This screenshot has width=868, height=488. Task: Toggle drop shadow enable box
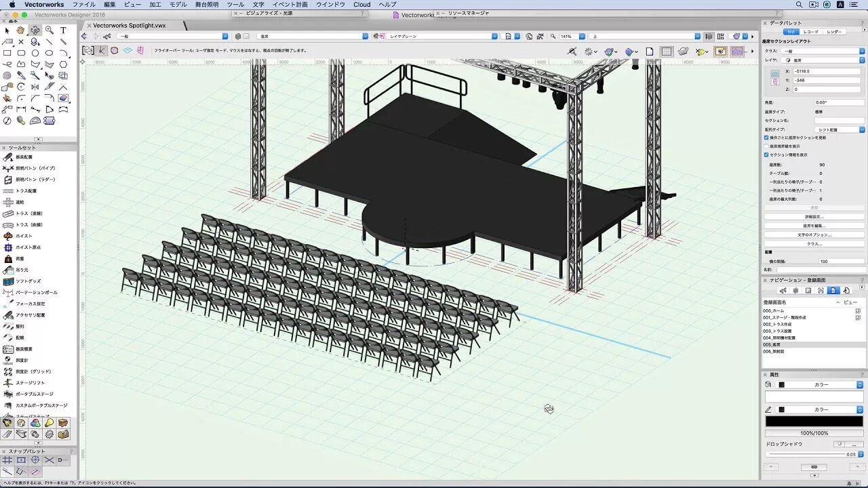pyautogui.click(x=839, y=444)
